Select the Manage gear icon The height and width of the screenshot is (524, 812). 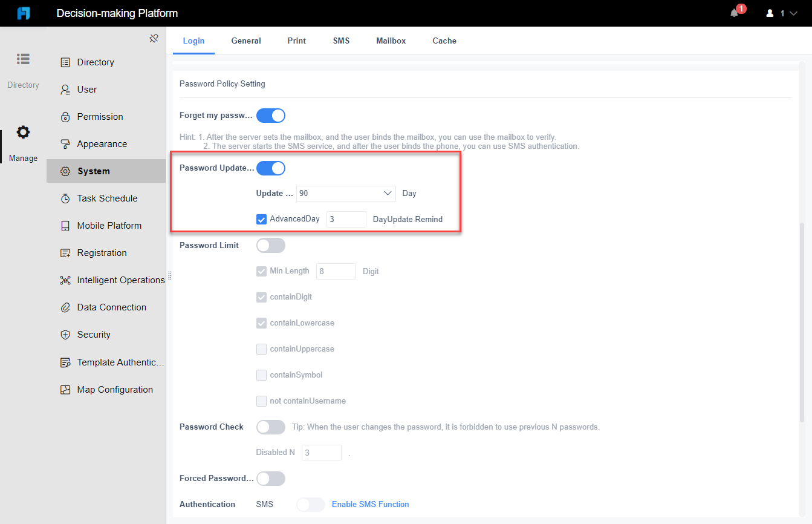pos(23,133)
